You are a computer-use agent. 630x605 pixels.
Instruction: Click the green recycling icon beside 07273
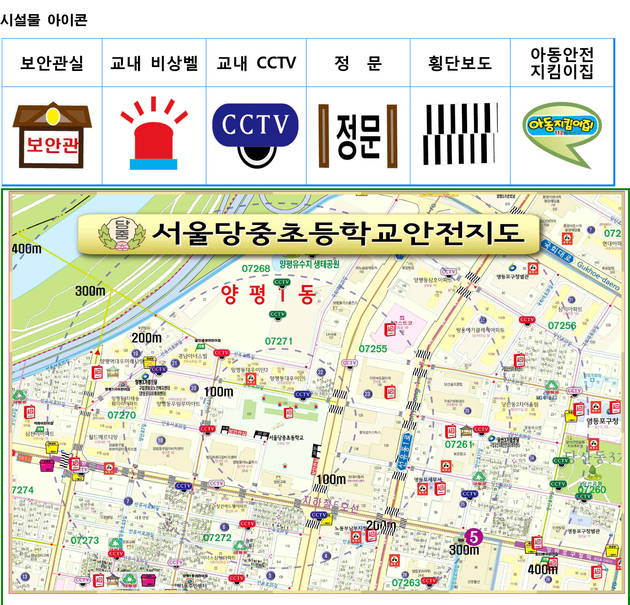[116, 544]
